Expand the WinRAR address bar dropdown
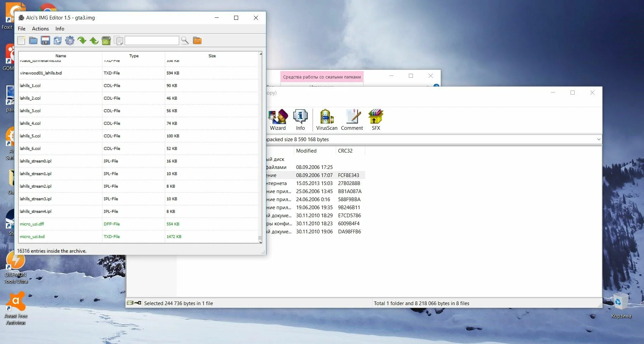Image resolution: width=644 pixels, height=344 pixels. [x=599, y=139]
